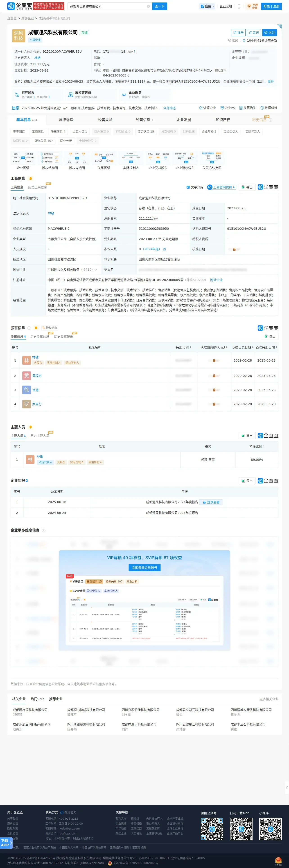Click the 下载APP floating button

pyautogui.click(x=6, y=843)
